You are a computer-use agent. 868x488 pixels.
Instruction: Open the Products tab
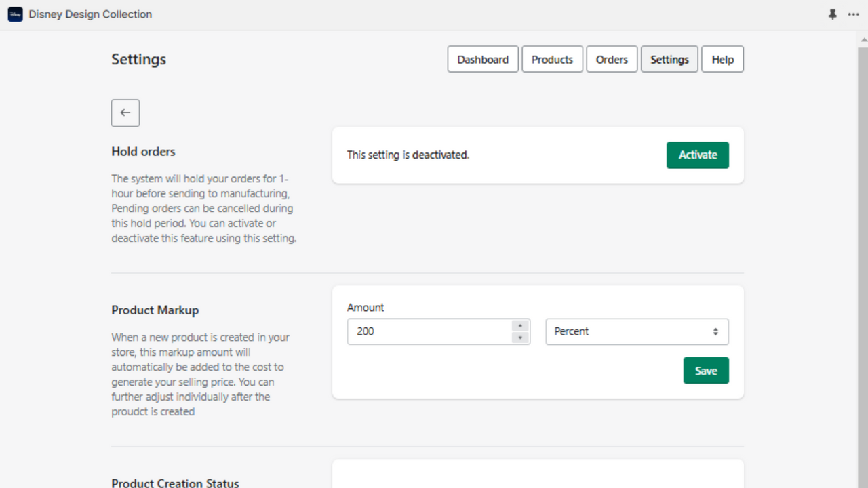point(552,59)
